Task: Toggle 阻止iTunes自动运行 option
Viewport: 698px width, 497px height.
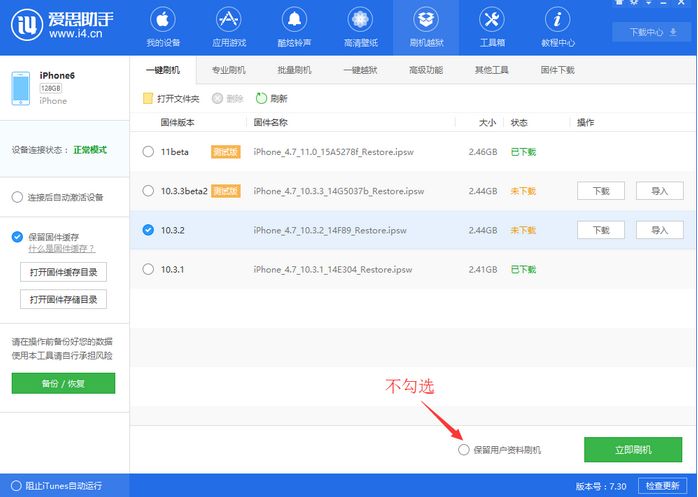Action: coord(16,485)
